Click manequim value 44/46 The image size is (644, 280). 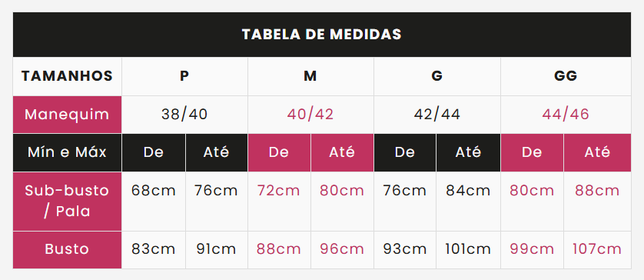(x=566, y=115)
